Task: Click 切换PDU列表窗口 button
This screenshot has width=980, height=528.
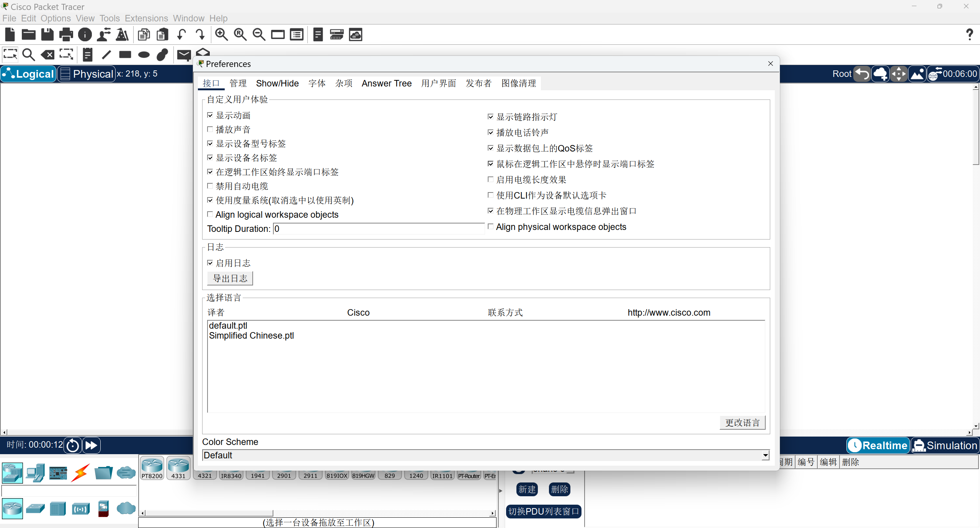Action: pyautogui.click(x=544, y=512)
